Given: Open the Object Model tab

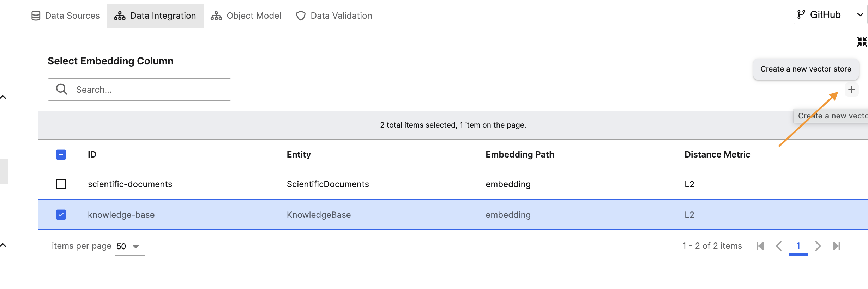Looking at the screenshot, I should pyautogui.click(x=246, y=16).
